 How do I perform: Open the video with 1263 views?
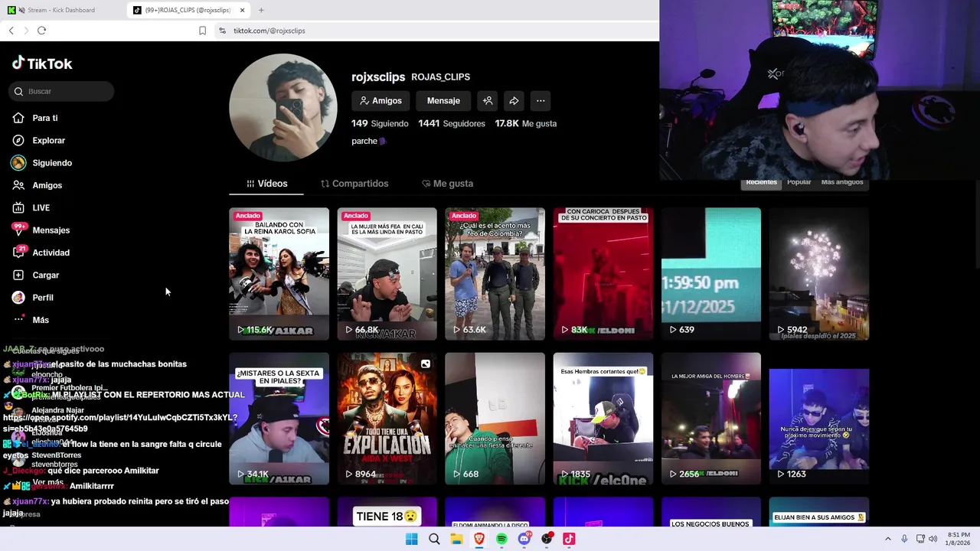pos(819,419)
